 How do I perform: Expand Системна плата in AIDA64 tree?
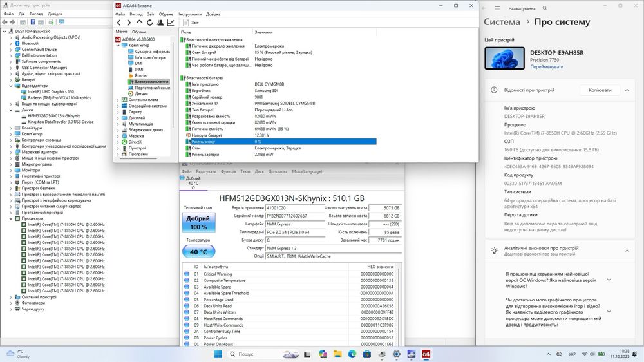(x=118, y=100)
